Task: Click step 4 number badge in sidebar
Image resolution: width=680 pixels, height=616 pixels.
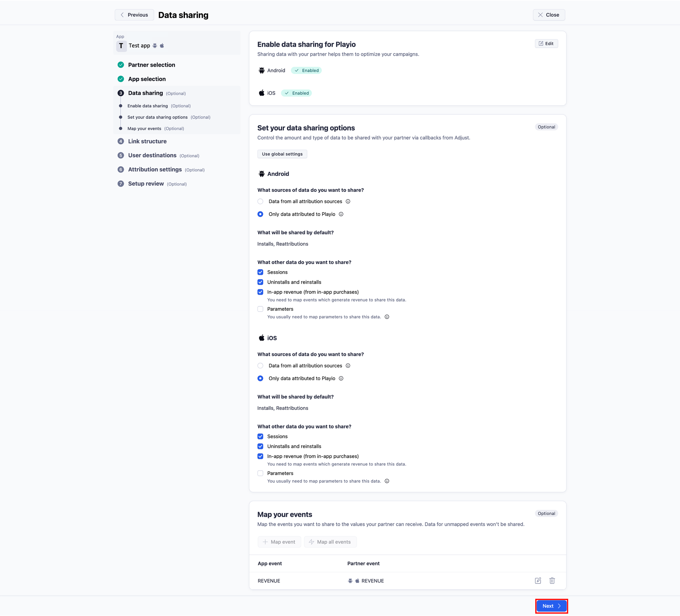Action: click(121, 141)
